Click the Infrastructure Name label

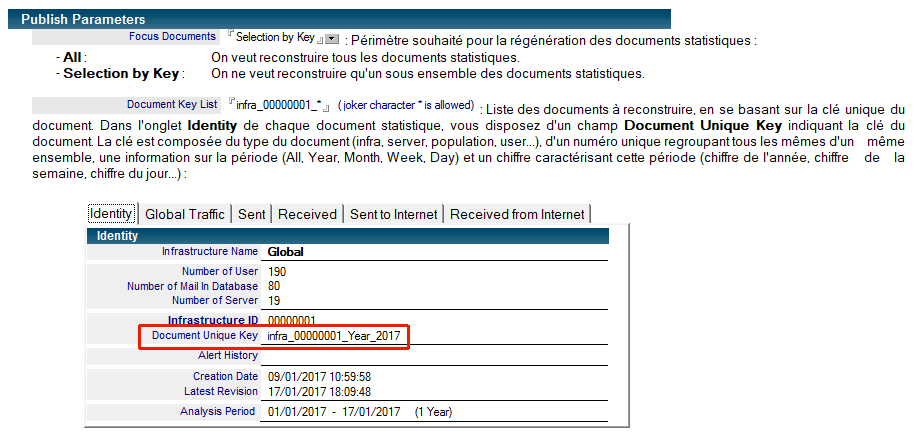[x=209, y=252]
